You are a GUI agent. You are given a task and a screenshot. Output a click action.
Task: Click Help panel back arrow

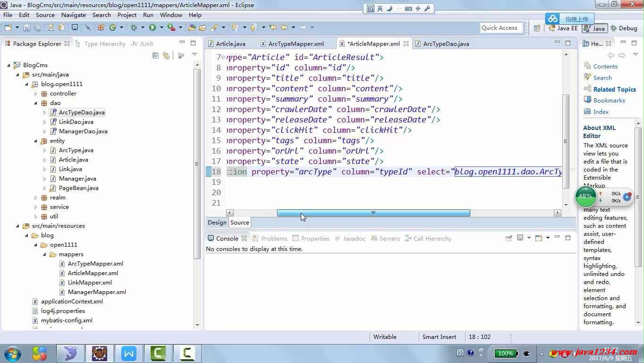610,55
